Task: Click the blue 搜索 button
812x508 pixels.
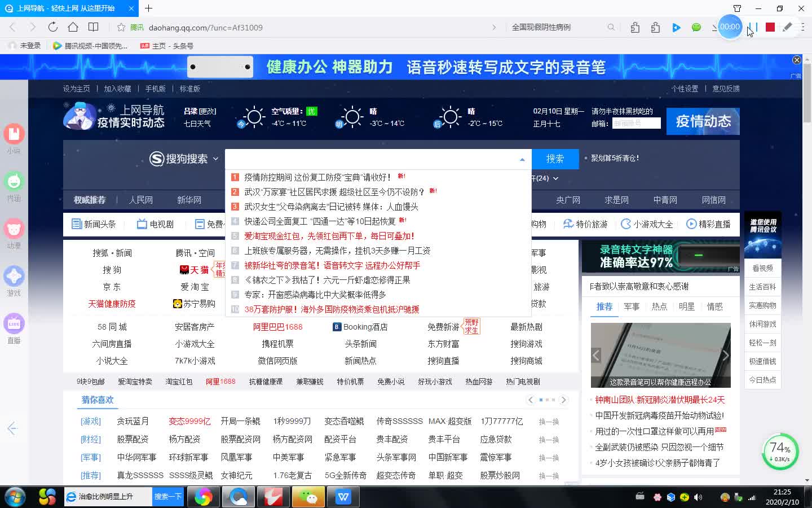Action: click(x=555, y=159)
